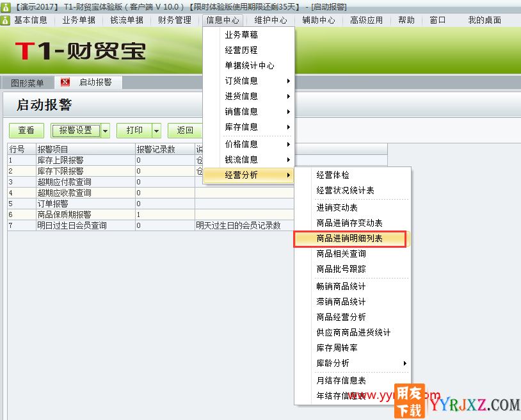
Task: Expand the 经营分析 submenu
Action: click(248, 175)
